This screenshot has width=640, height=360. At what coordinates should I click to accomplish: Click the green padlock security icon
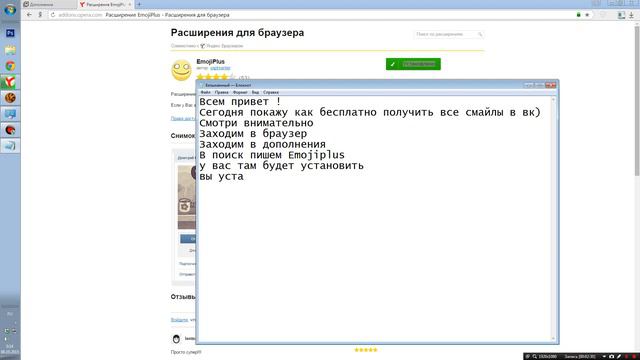[578, 15]
